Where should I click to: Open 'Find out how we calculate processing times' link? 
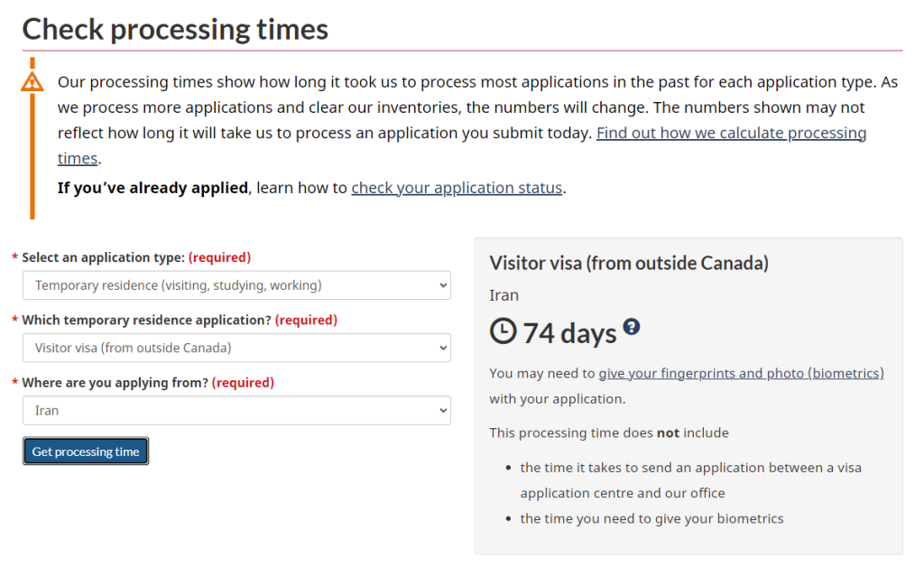731,133
